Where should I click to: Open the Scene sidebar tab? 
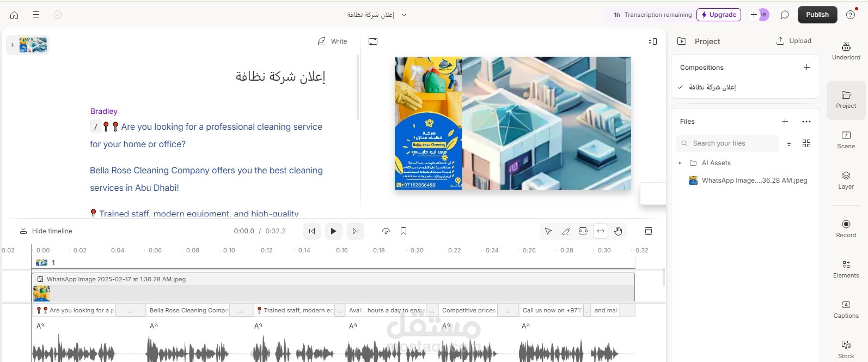click(x=846, y=140)
